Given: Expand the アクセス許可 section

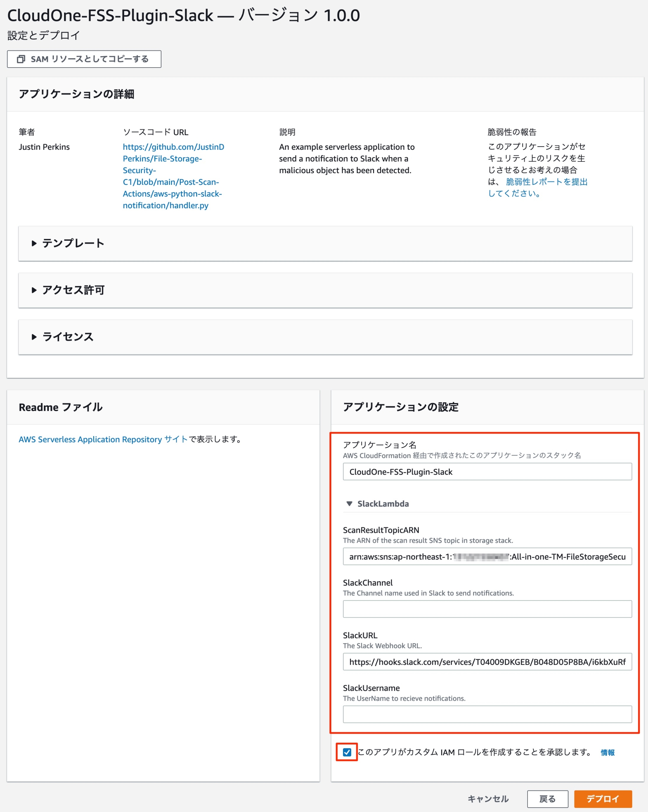Looking at the screenshot, I should click(x=325, y=290).
